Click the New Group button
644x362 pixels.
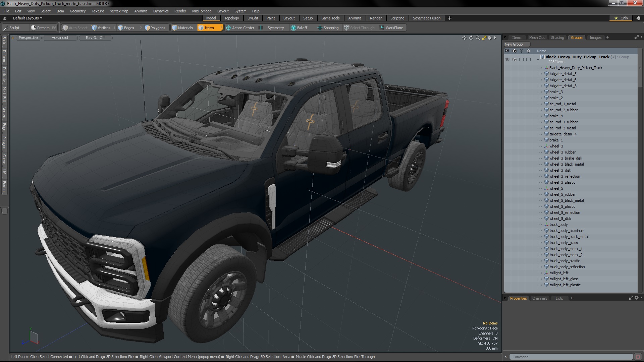(x=517, y=44)
